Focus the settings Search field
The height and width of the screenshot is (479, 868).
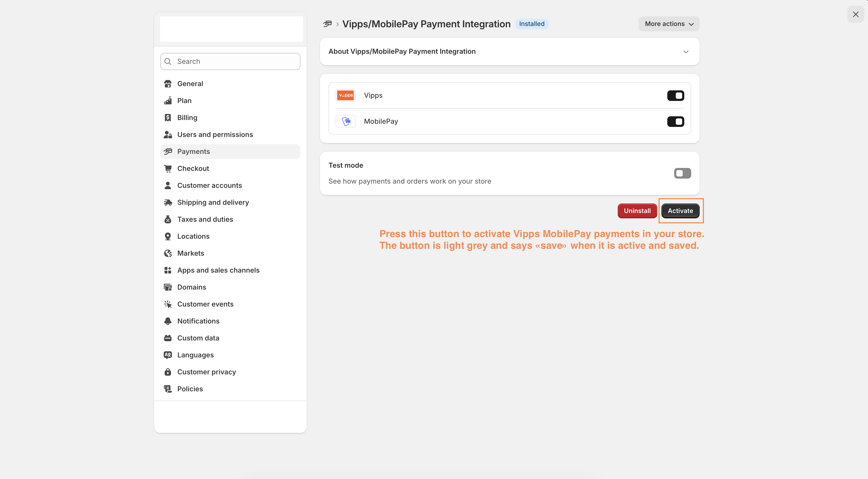(236, 62)
